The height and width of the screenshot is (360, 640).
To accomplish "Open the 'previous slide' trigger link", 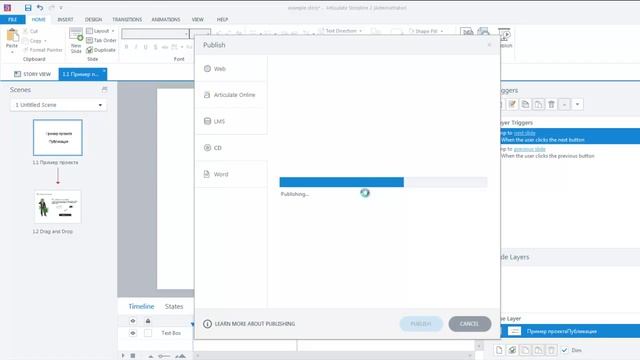I will coord(529,149).
